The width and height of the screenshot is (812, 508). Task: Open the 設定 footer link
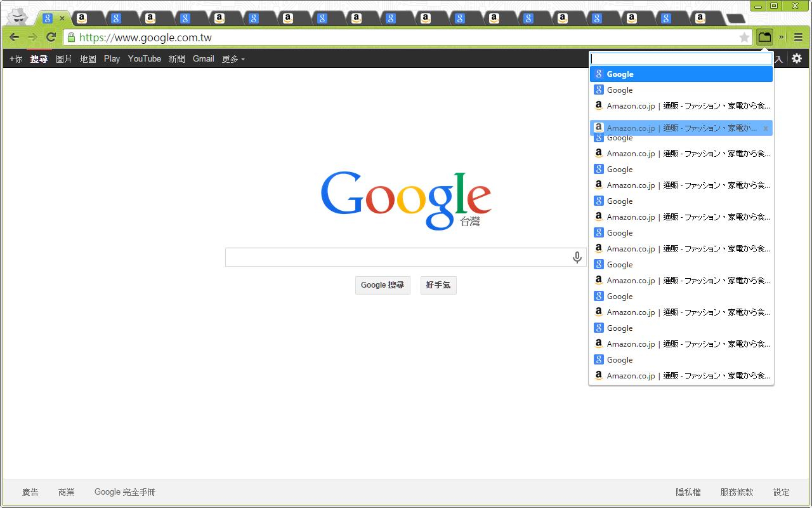coord(782,492)
